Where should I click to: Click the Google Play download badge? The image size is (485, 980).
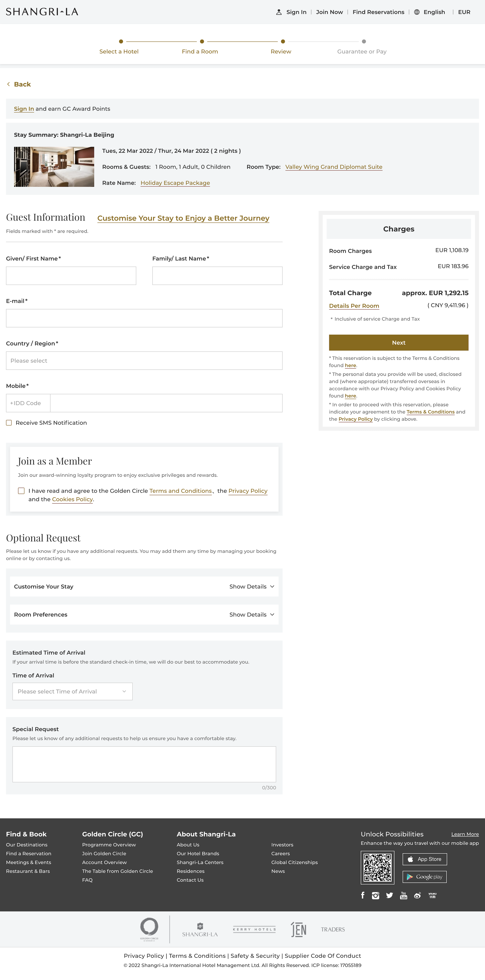pyautogui.click(x=424, y=876)
